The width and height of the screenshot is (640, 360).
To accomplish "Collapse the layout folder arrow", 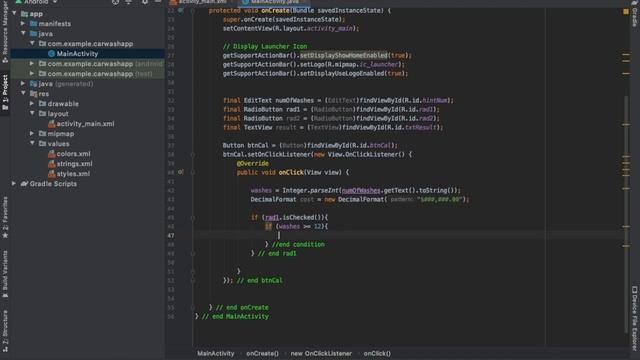I will click(x=32, y=113).
